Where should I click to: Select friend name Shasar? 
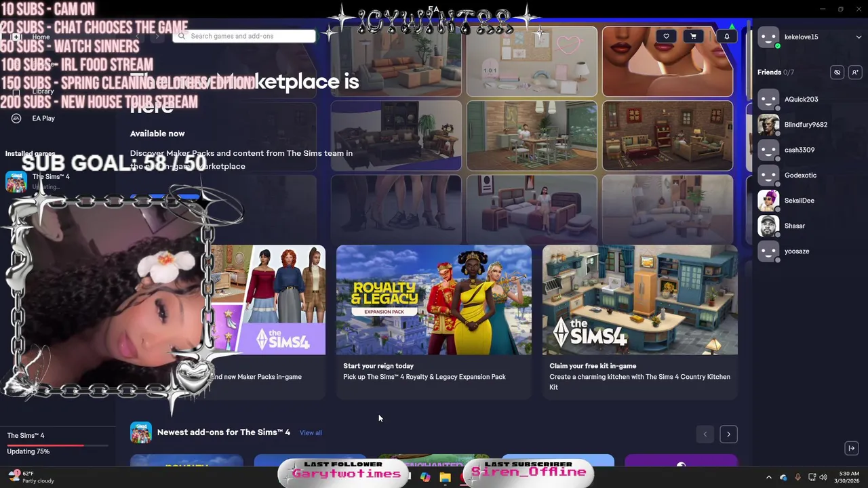coord(794,226)
